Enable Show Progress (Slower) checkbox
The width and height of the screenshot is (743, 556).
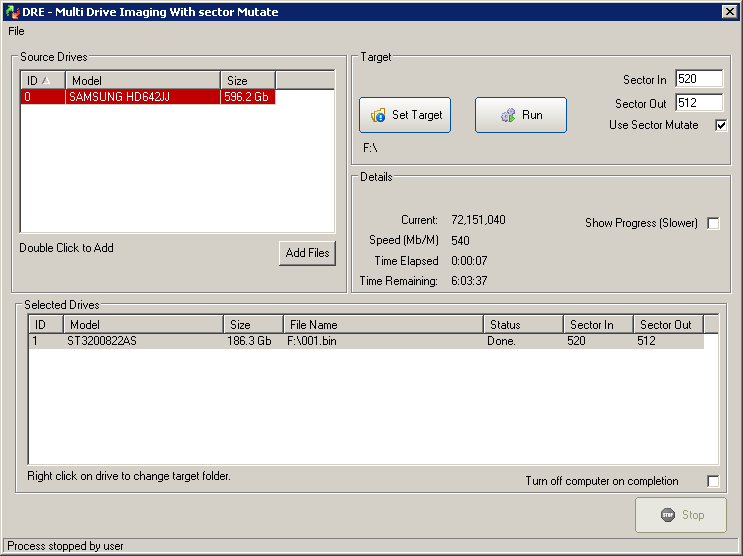(x=713, y=223)
